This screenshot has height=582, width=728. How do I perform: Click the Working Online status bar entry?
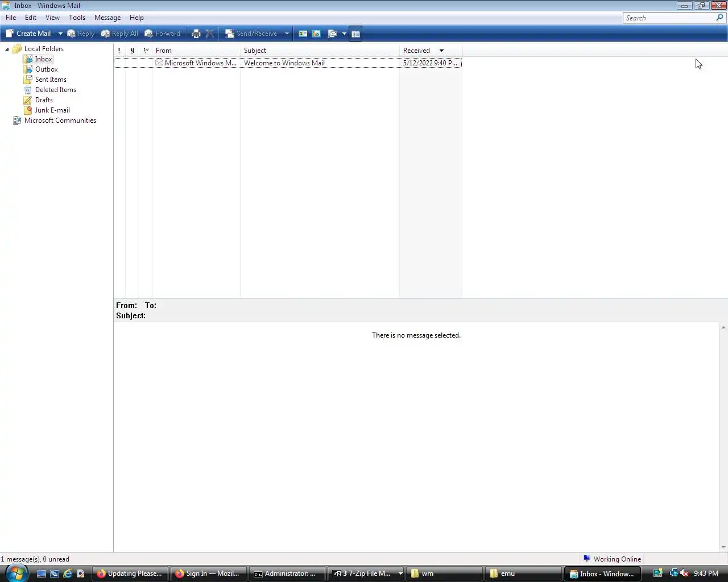[x=612, y=559]
